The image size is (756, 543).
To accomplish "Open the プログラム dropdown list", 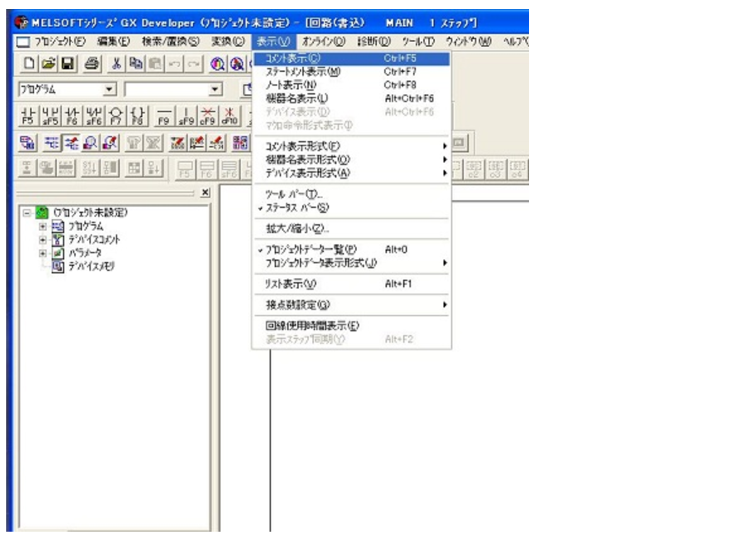I will (x=110, y=89).
